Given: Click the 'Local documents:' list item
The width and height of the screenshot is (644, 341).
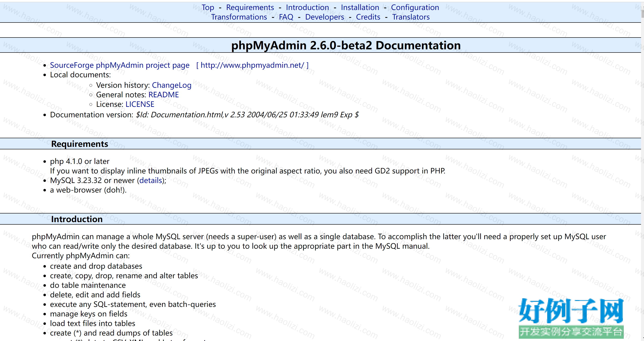Looking at the screenshot, I should [x=80, y=75].
